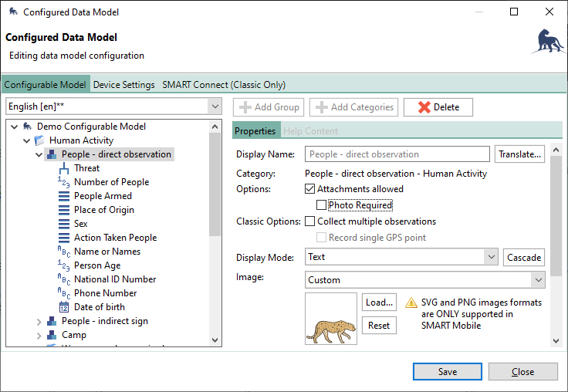This screenshot has width=568, height=392.
Task: Click the Date of birth calendar icon
Action: tap(64, 307)
